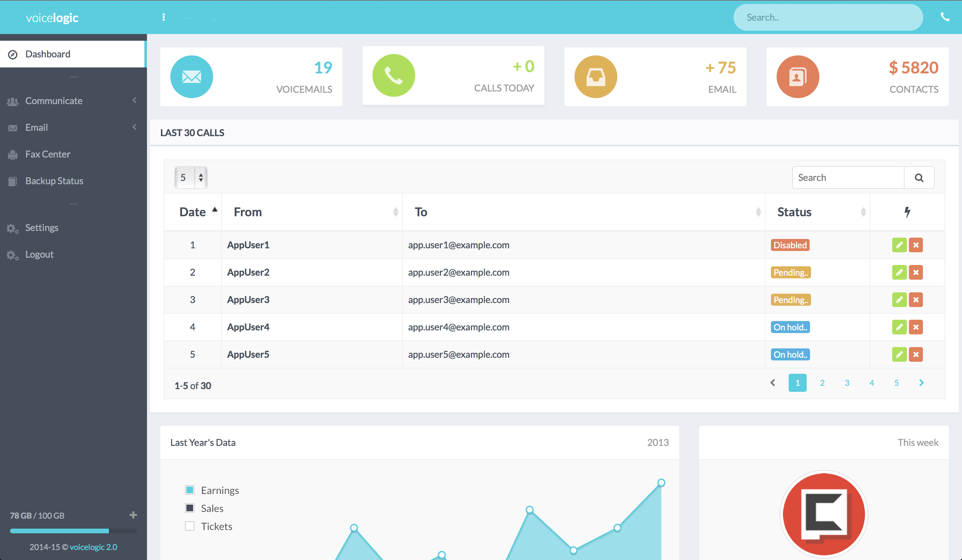This screenshot has height=560, width=962.
Task: Click Logout in the sidebar
Action: tap(72, 254)
